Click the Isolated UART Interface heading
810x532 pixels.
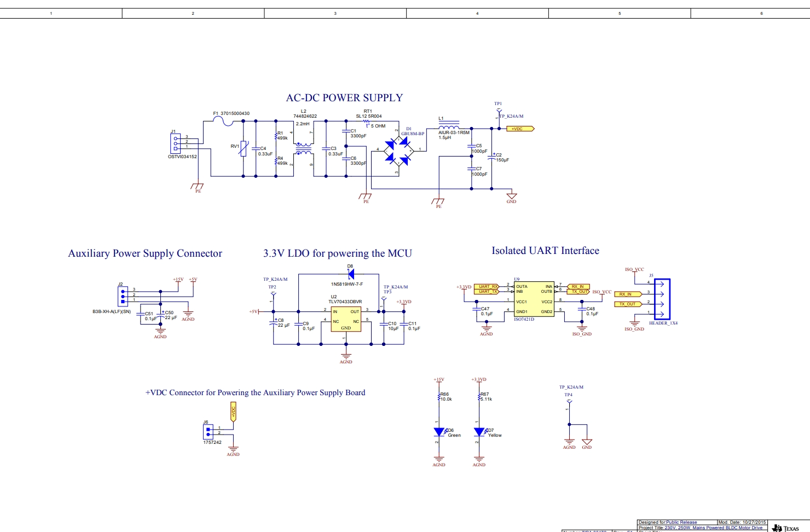545,251
